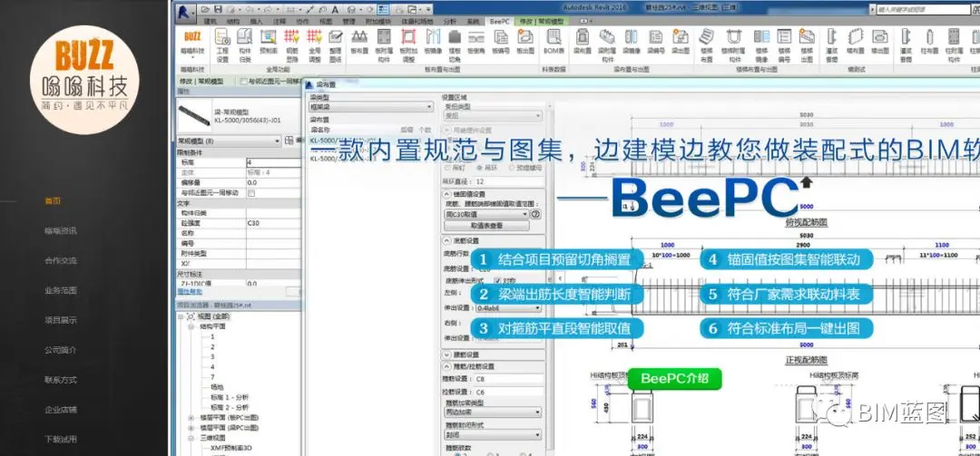The image size is (980, 456).
Task: Click the 板镜像 ribbon tool
Action: pyautogui.click(x=433, y=41)
